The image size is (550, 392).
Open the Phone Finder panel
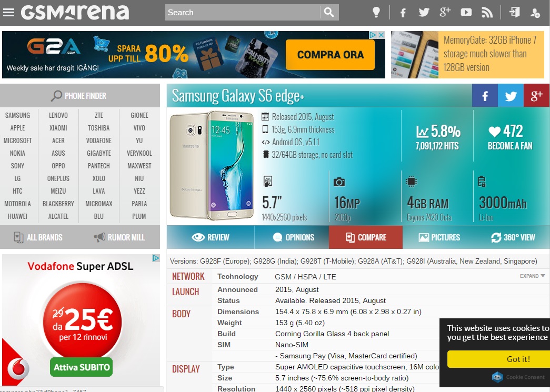click(x=80, y=96)
